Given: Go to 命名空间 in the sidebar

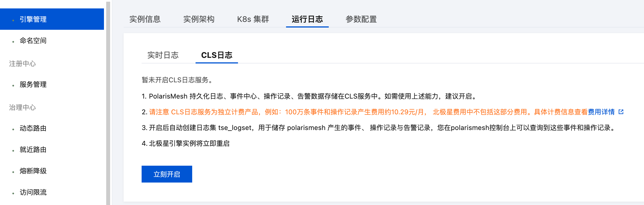Looking at the screenshot, I should coord(33,41).
